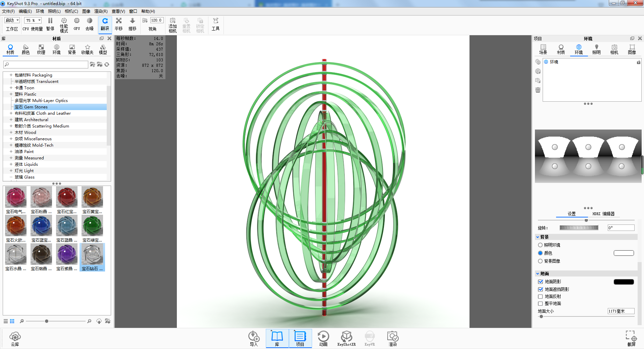The width and height of the screenshot is (644, 349).
Task: Collapse the 背景 (Background) section
Action: (x=538, y=237)
